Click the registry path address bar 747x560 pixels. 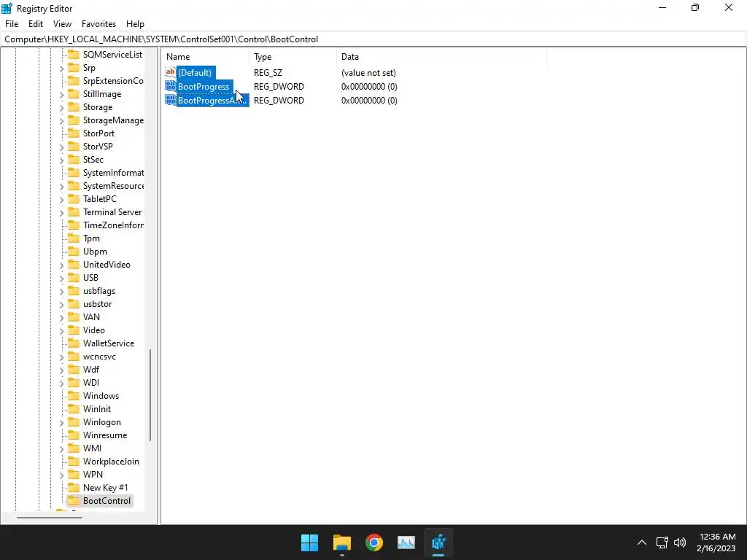point(373,39)
